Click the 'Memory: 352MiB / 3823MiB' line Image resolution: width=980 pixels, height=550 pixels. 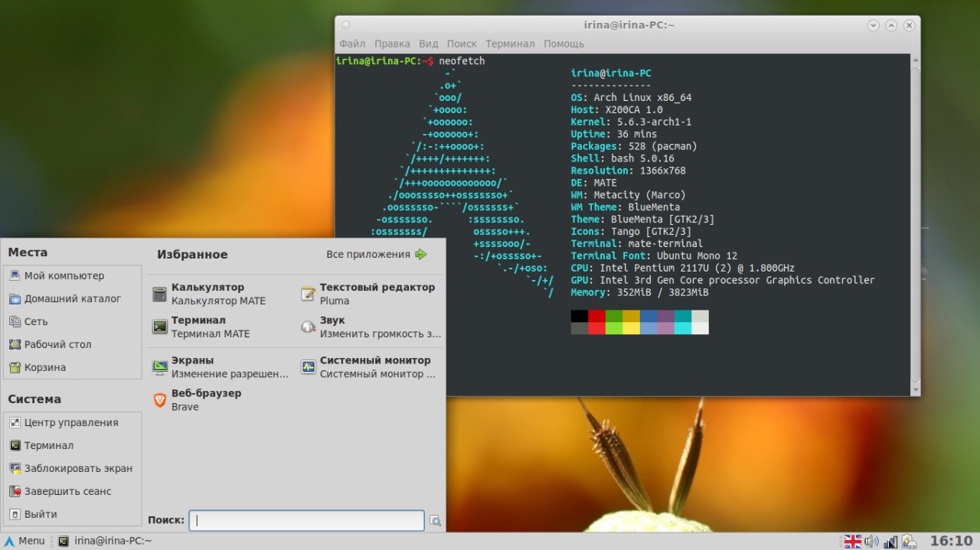coord(639,292)
